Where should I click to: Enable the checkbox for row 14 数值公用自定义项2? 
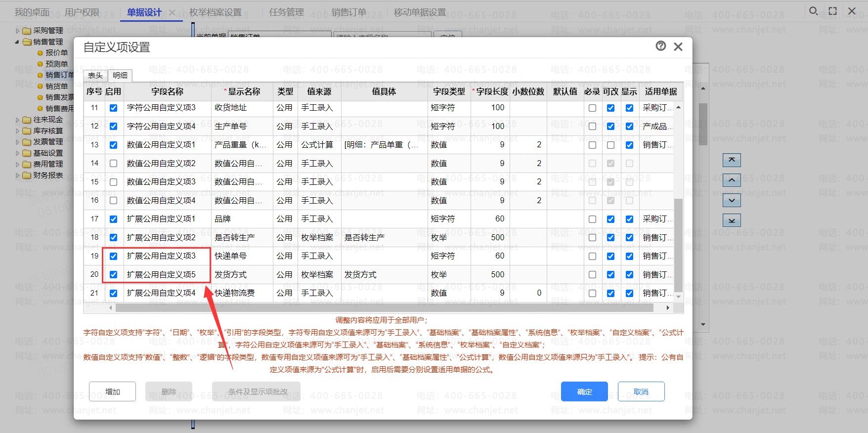(114, 164)
